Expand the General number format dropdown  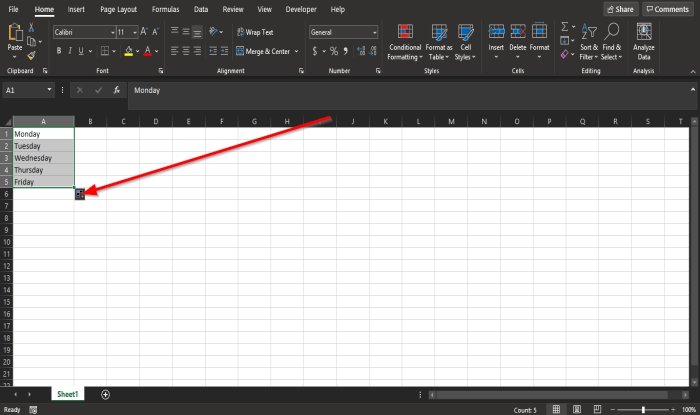pyautogui.click(x=374, y=32)
